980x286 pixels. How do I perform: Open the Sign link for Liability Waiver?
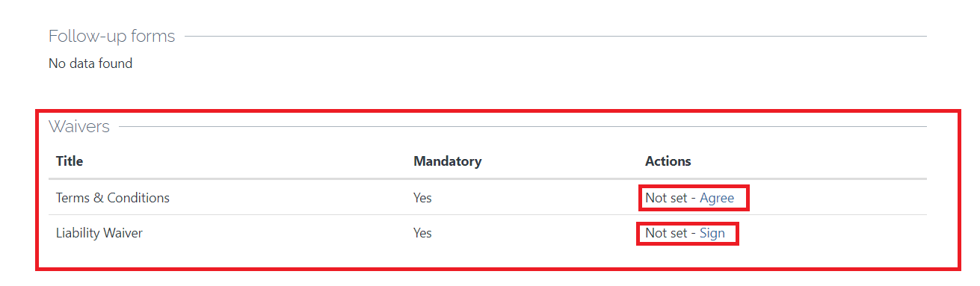click(x=712, y=233)
